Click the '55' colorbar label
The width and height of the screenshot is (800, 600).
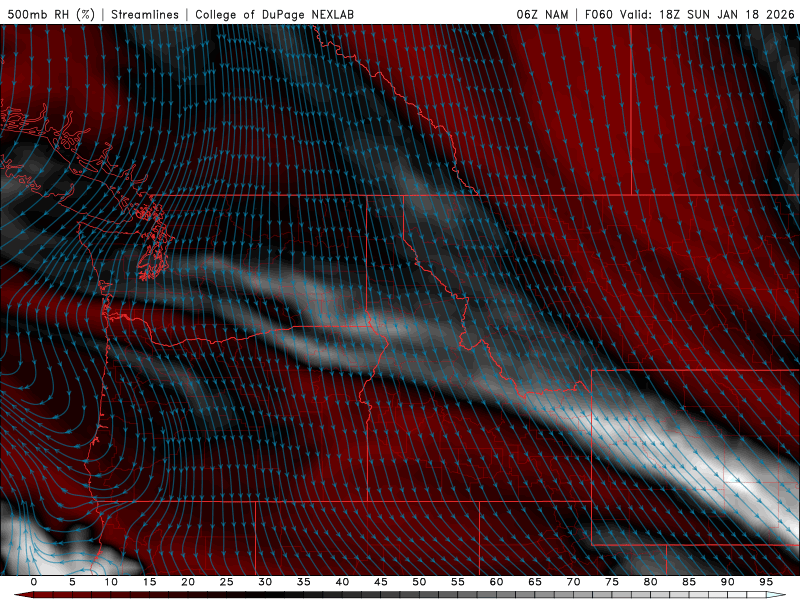coord(458,582)
